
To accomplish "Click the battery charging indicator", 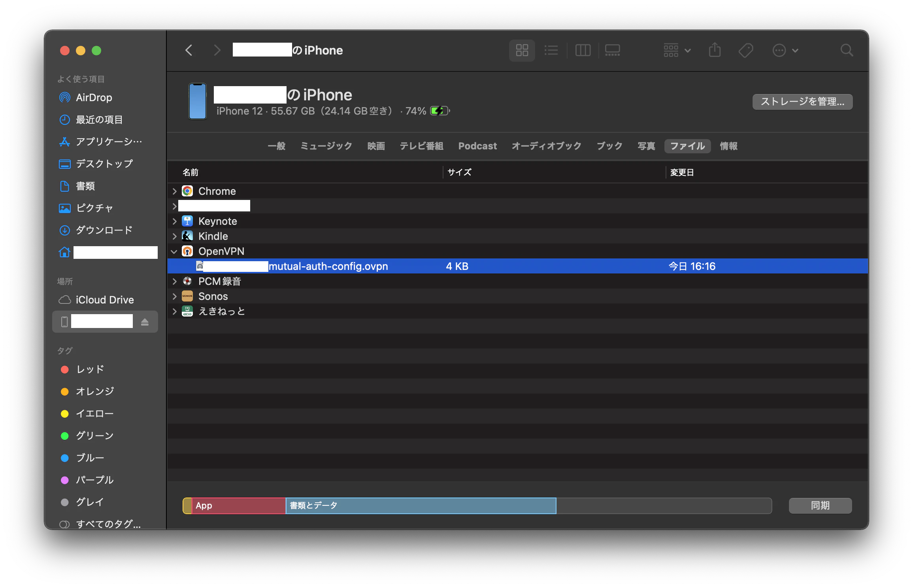I will tap(440, 111).
